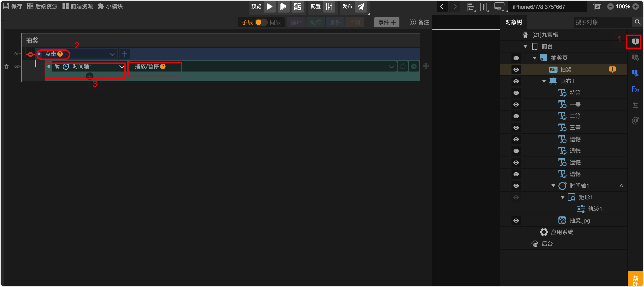Click the Fx functions sidebar icon

[635, 89]
